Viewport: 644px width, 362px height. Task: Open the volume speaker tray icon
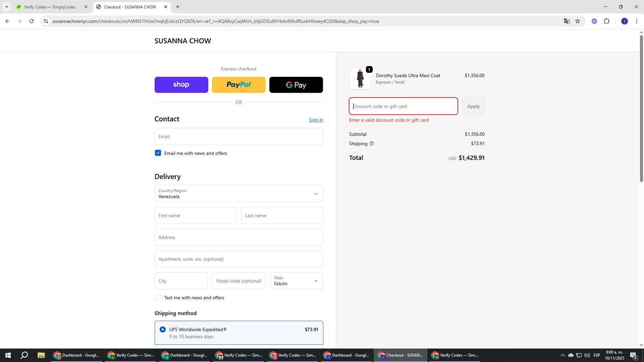tap(587, 355)
